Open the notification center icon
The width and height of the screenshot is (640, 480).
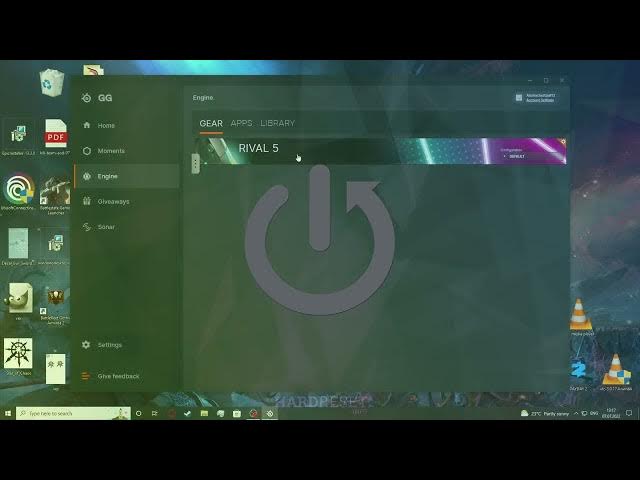(x=629, y=413)
